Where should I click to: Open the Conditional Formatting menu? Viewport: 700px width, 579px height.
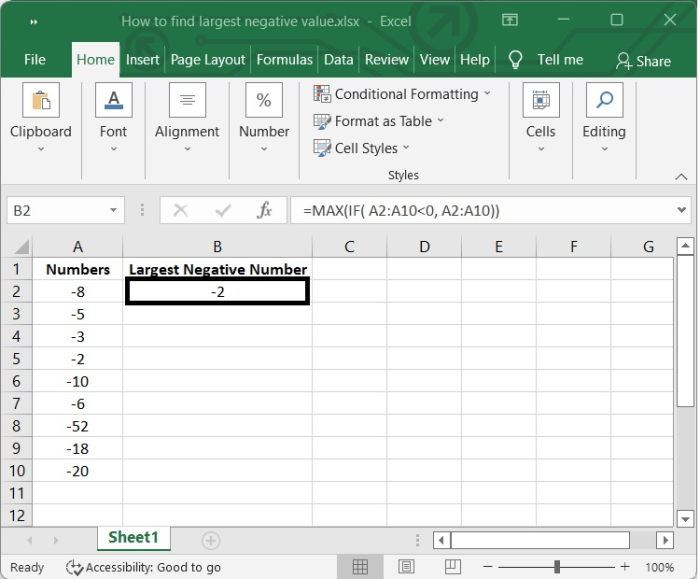[402, 94]
